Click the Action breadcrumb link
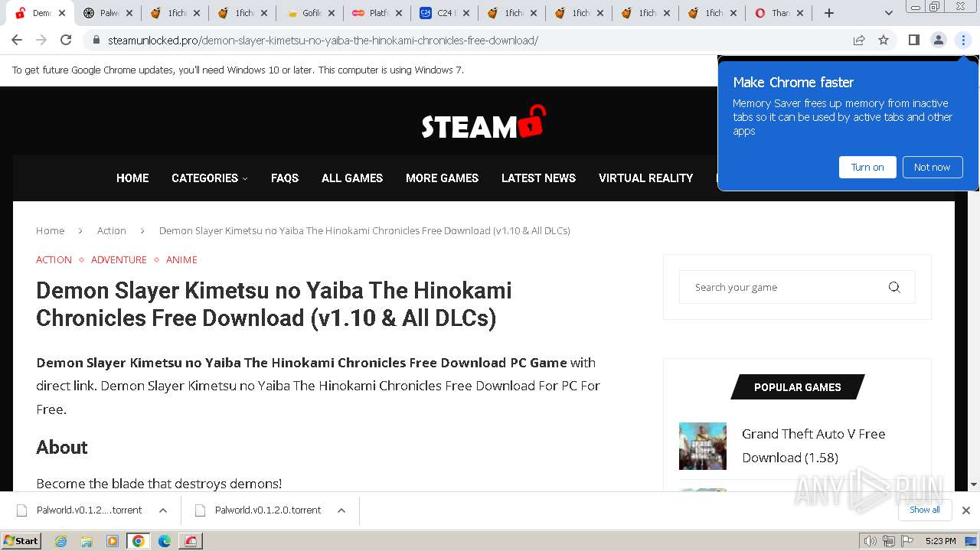Viewport: 980px width, 551px height. (x=112, y=230)
